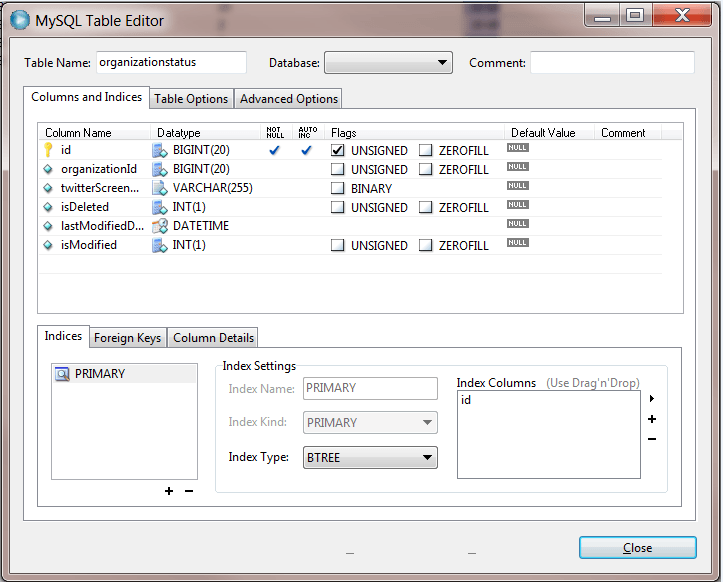Click the VARCHAR(255) datatype icon

(x=160, y=188)
